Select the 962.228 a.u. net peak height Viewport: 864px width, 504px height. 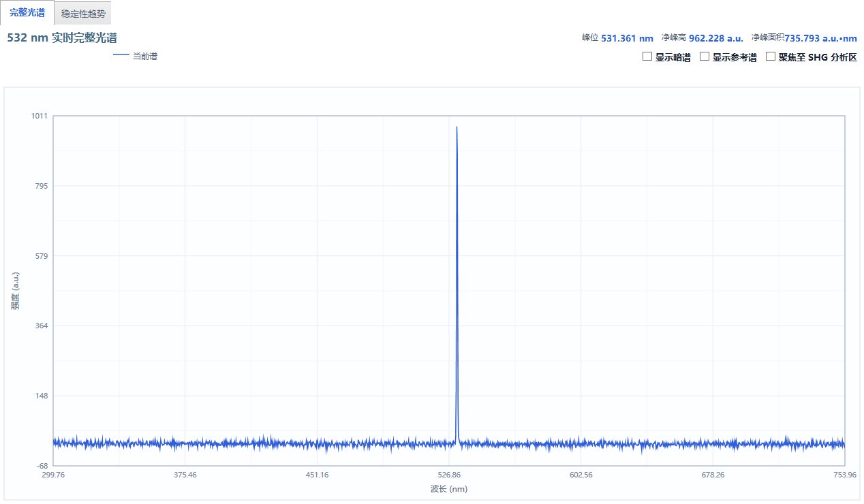pos(716,38)
